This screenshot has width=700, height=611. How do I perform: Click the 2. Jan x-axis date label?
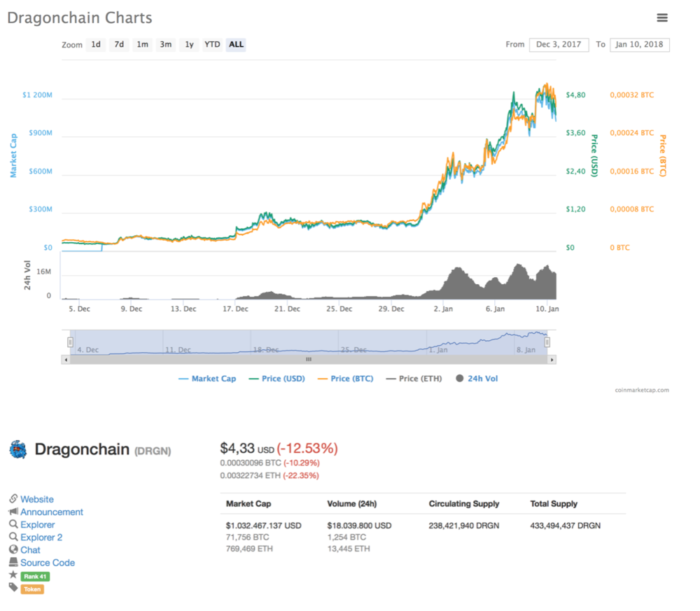[x=443, y=309]
